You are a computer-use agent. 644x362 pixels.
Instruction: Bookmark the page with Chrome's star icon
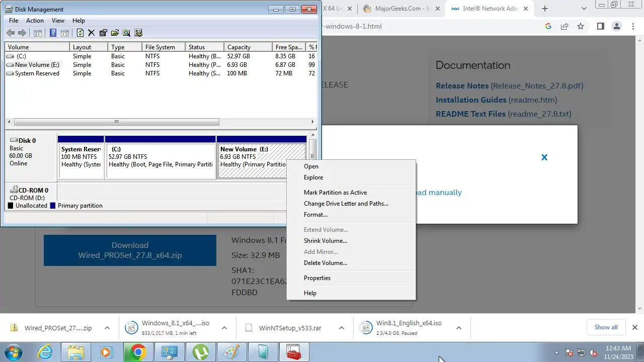click(x=581, y=26)
